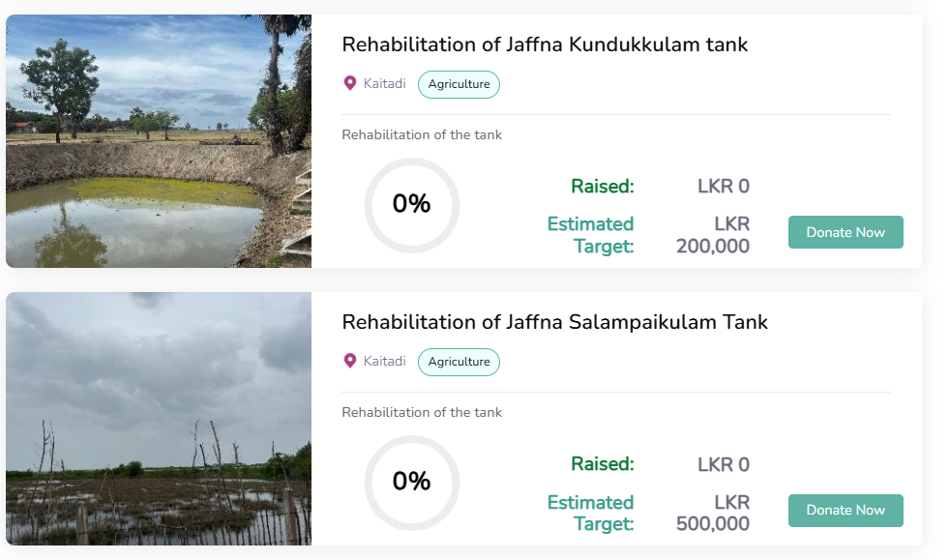Click Donate Now for Kundukkulam tank
Screen dimensions: 949x560
(845, 232)
